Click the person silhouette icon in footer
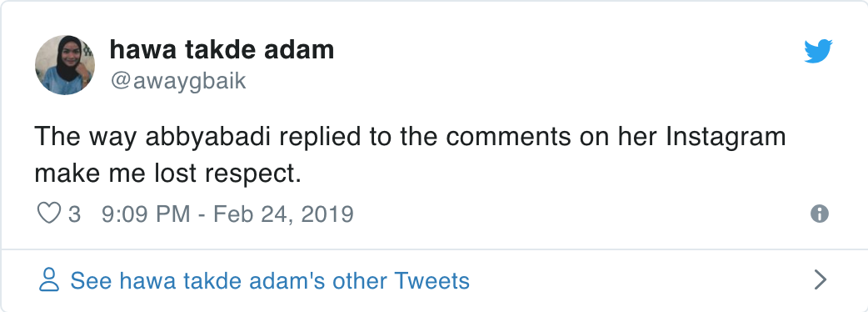The width and height of the screenshot is (868, 312). 48,279
